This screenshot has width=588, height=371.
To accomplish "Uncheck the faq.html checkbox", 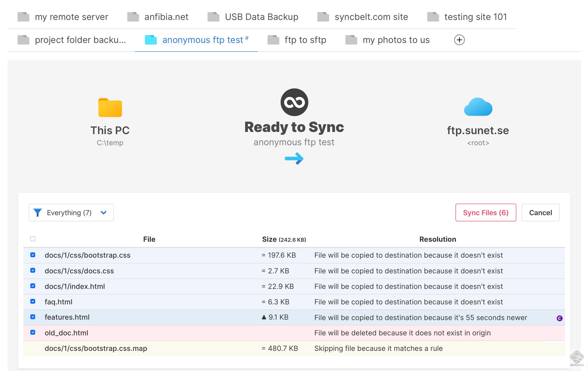I will tap(33, 301).
